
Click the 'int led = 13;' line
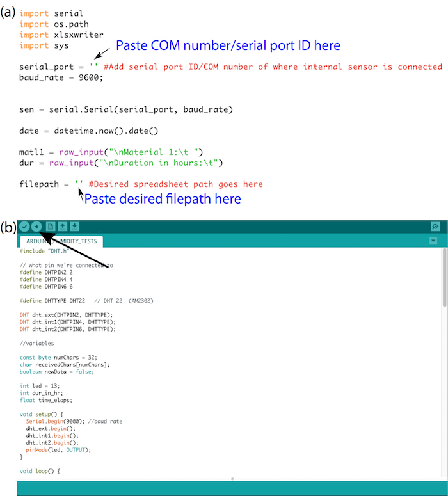40,386
